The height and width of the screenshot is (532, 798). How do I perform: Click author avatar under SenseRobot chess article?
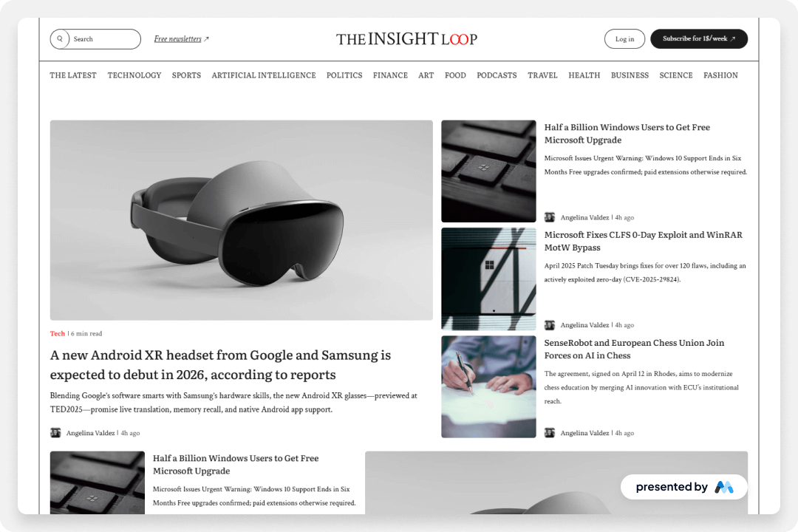[x=550, y=433]
